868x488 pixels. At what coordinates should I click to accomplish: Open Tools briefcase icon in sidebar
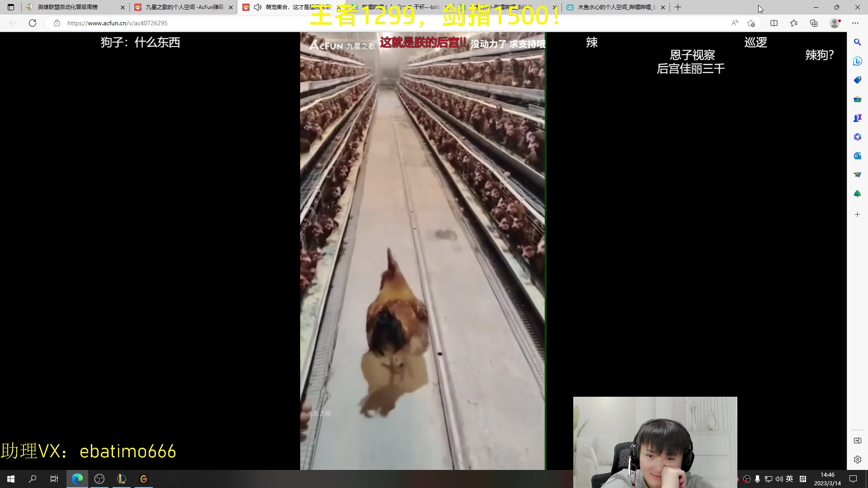coord(857,99)
